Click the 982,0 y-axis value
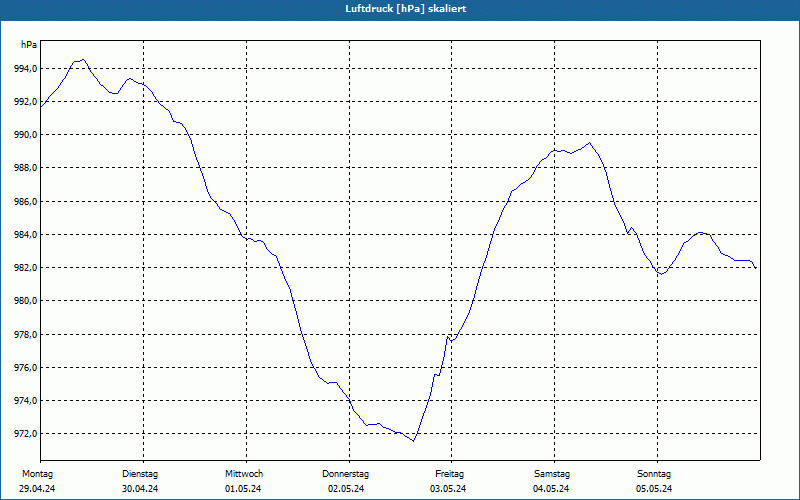The width and height of the screenshot is (800, 500). tap(27, 268)
